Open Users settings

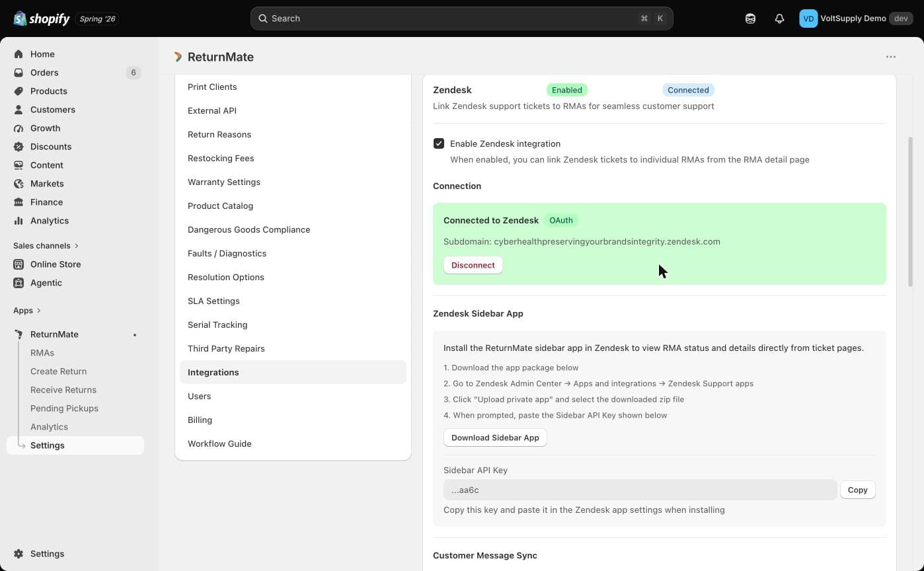(x=293, y=397)
